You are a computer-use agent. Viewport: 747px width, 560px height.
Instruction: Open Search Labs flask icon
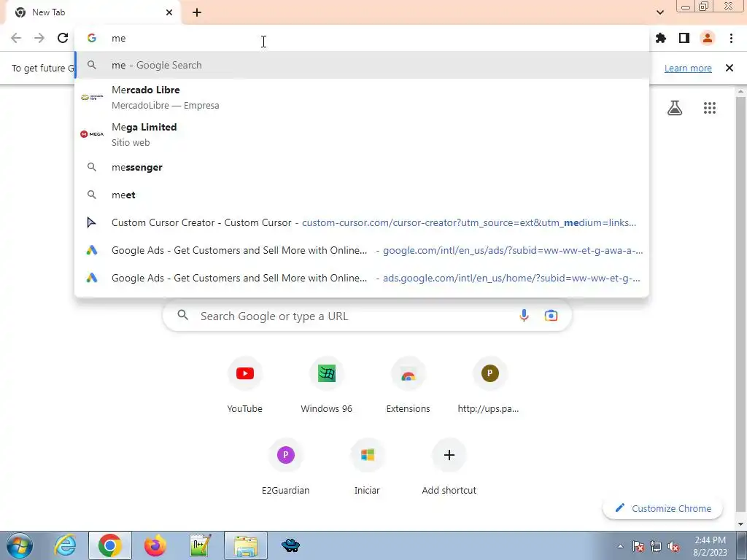[x=675, y=108]
